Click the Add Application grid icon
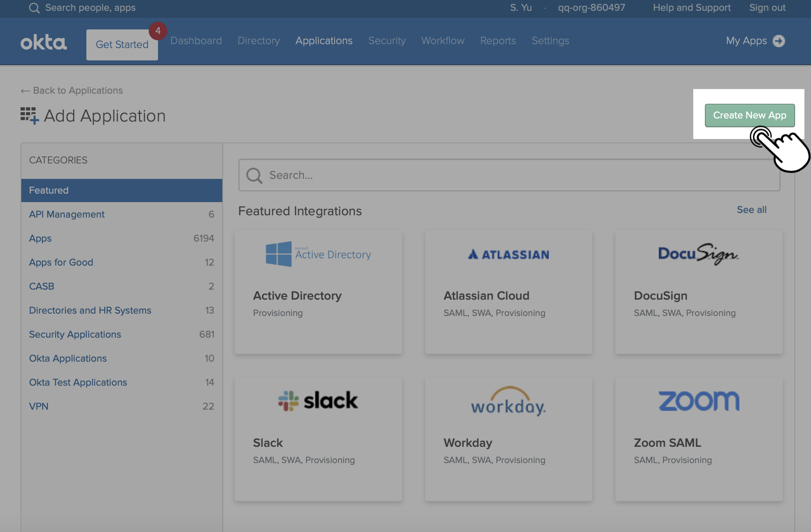 (x=29, y=115)
